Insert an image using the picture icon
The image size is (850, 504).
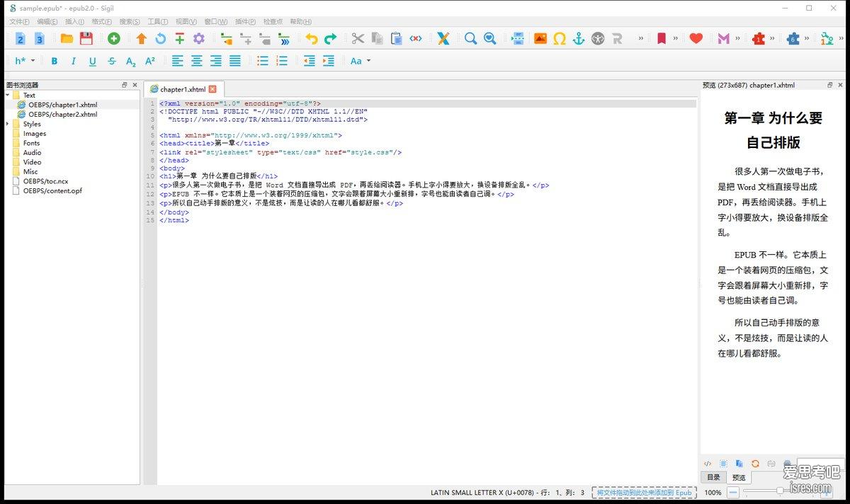pyautogui.click(x=540, y=38)
